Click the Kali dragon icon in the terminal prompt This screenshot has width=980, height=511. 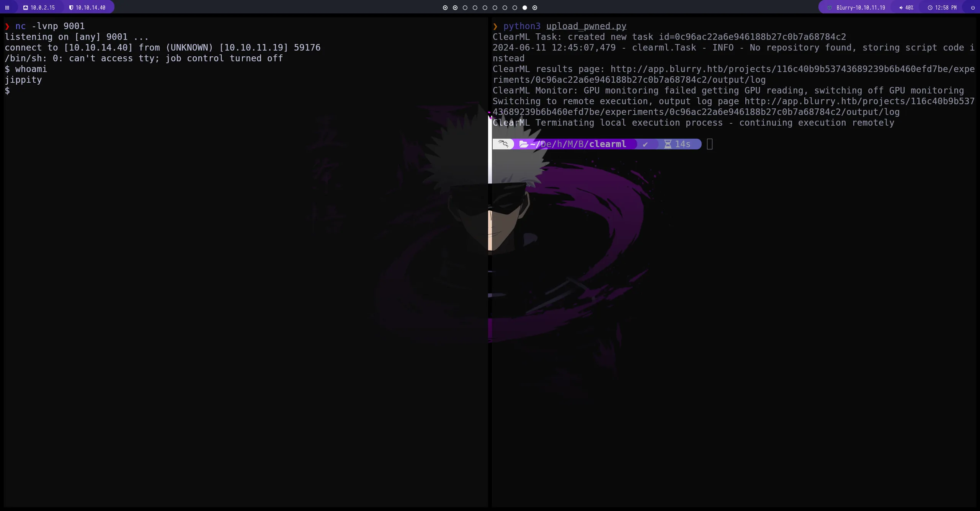pyautogui.click(x=504, y=144)
